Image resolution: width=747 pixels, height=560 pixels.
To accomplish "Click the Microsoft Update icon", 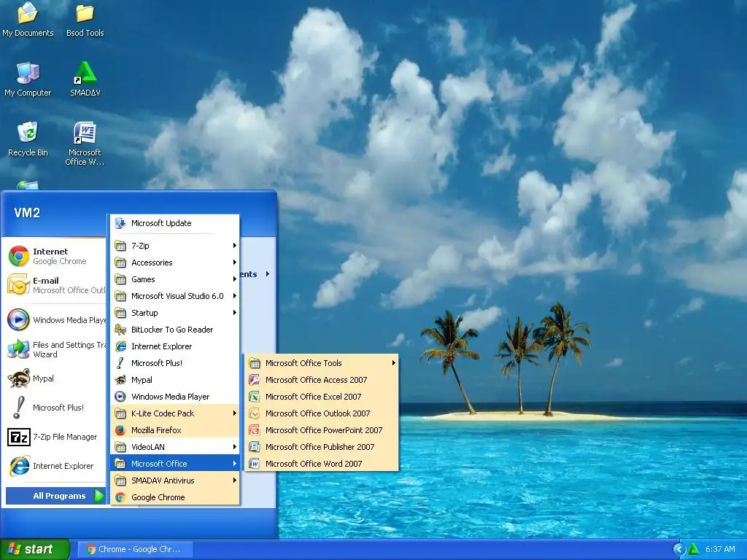I will click(120, 223).
